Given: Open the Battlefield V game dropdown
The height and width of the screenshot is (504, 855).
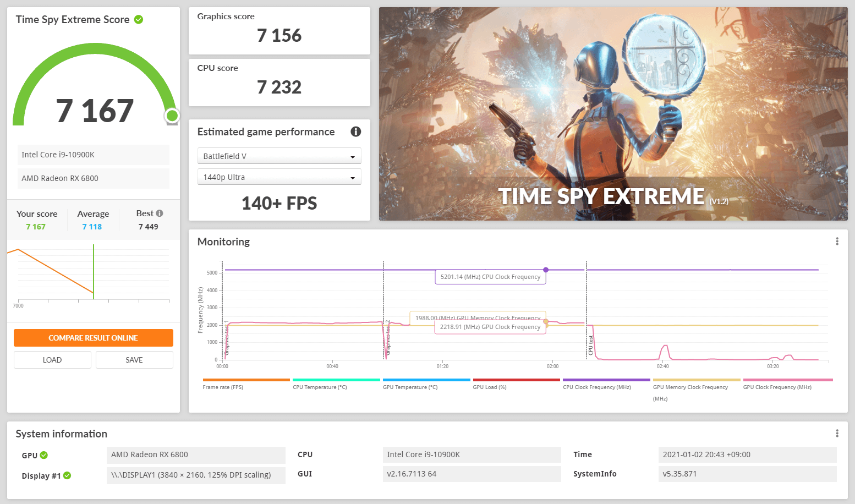Looking at the screenshot, I should click(x=279, y=156).
